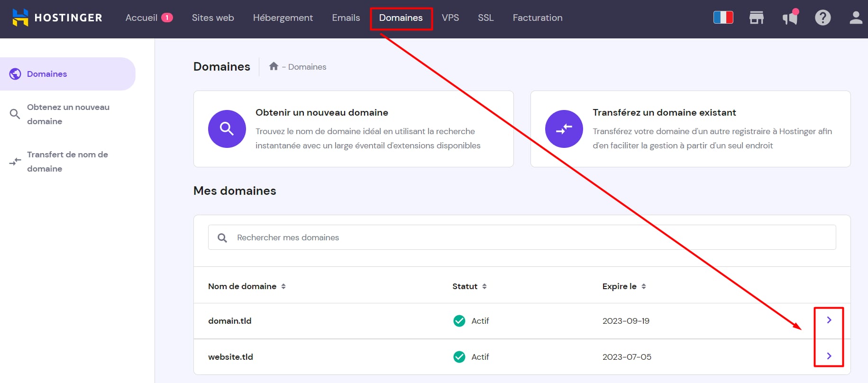Click the purple transfer arrows circle icon
Screen dimensions: 868x383
coord(564,129)
